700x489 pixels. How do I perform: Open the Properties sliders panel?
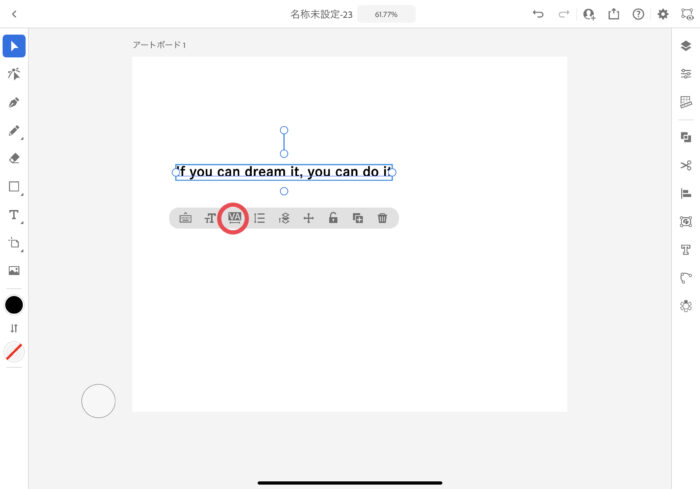coord(686,74)
